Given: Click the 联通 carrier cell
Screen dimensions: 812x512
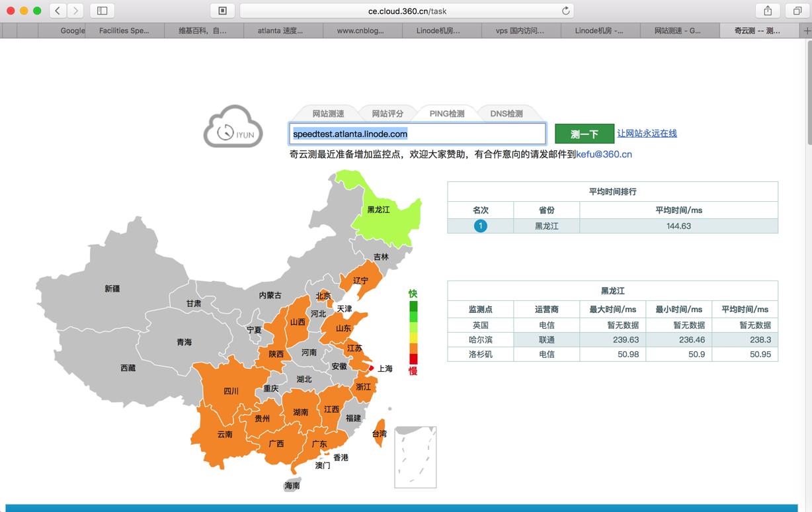Looking at the screenshot, I should (x=546, y=339).
